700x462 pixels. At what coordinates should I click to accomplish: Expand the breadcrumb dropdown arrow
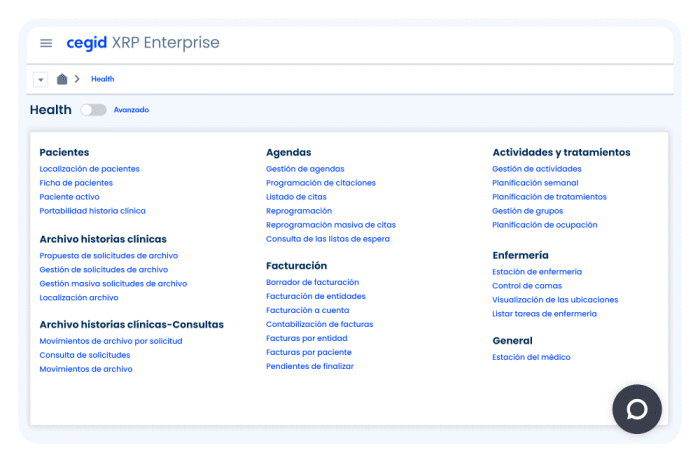(40, 79)
